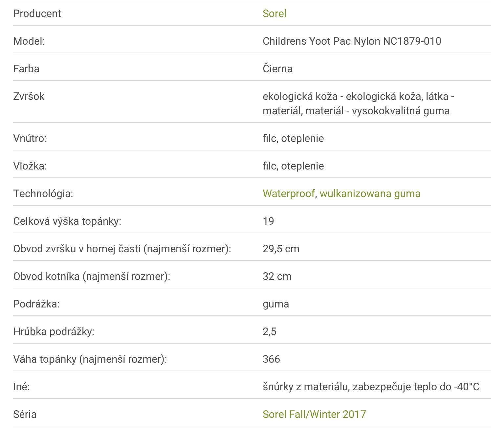
Task: Click the 29,5 cm upper circumference value
Action: [x=281, y=249]
